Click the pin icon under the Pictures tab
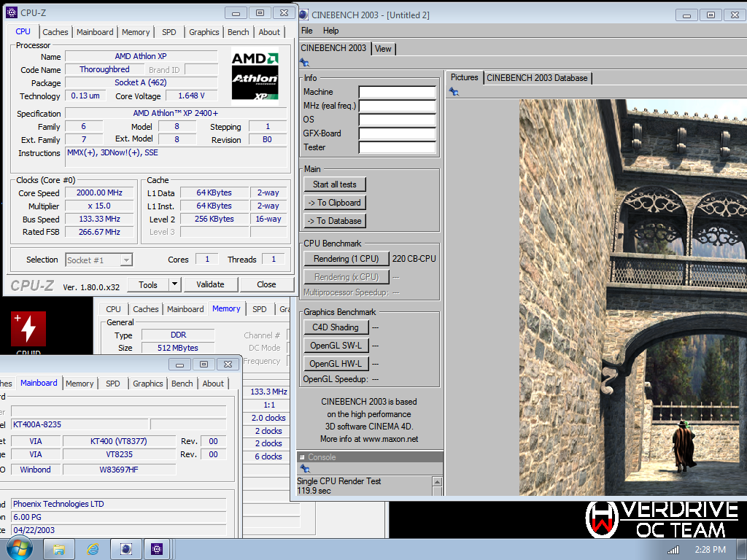The image size is (747, 560). pos(454,91)
